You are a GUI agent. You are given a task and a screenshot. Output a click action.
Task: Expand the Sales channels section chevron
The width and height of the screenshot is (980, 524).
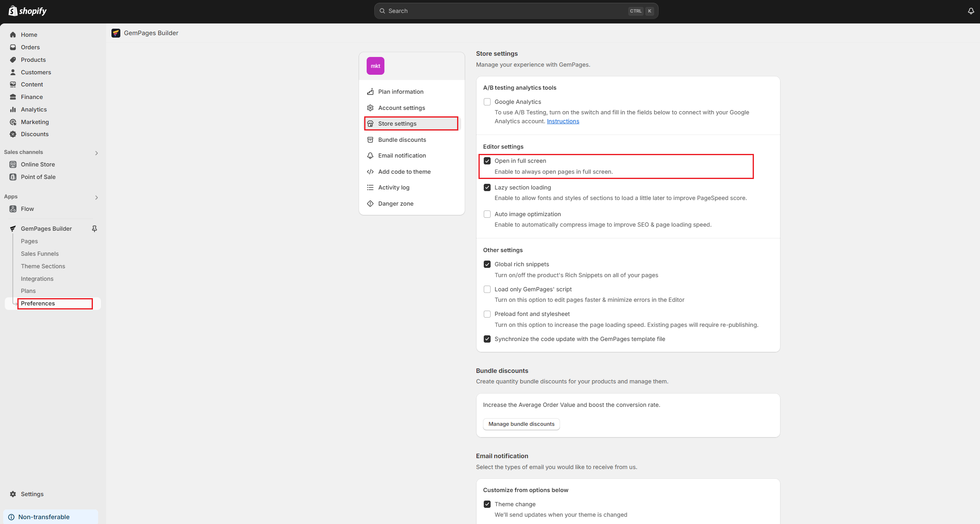[x=97, y=153]
